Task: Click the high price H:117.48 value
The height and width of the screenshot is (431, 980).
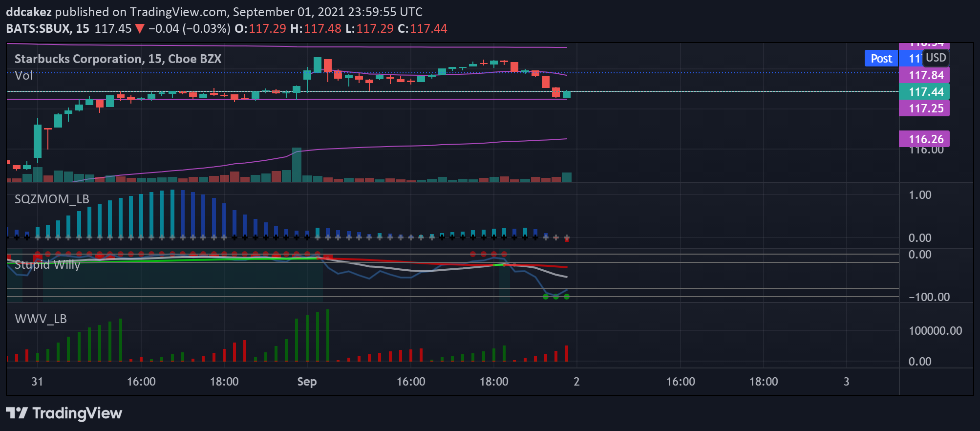Action: click(x=316, y=28)
